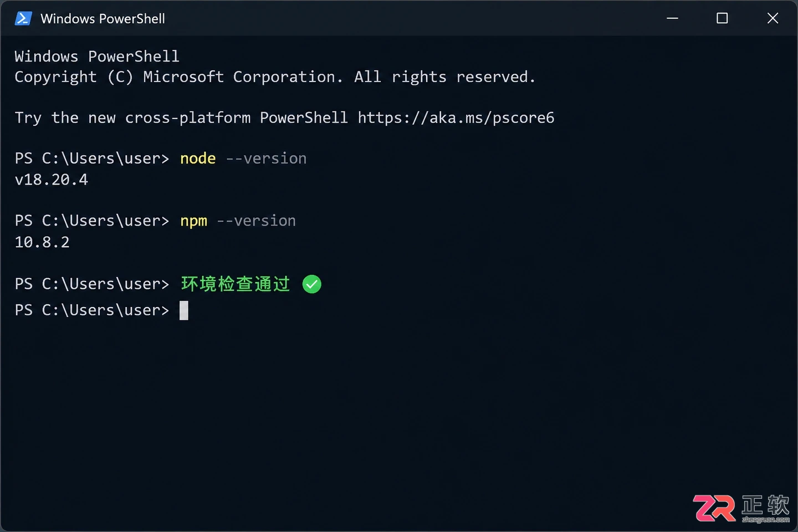Open the https://aka.ms/pscore6 link
Viewport: 798px width, 532px height.
click(456, 118)
